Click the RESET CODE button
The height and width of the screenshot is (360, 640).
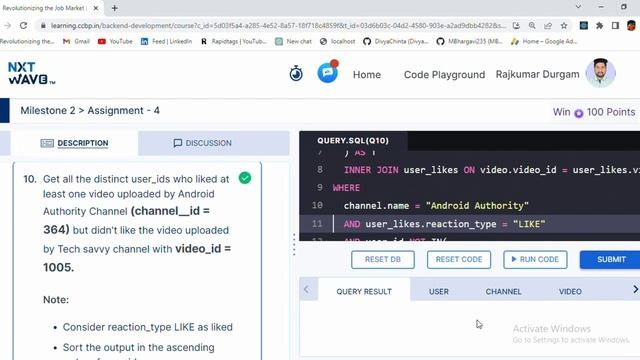pos(459,260)
